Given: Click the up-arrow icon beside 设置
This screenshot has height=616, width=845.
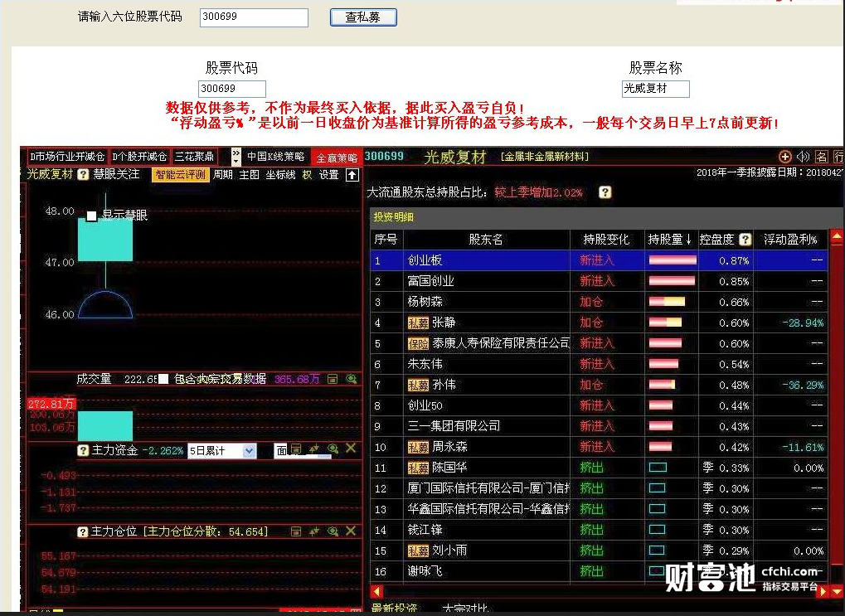Looking at the screenshot, I should (x=352, y=175).
